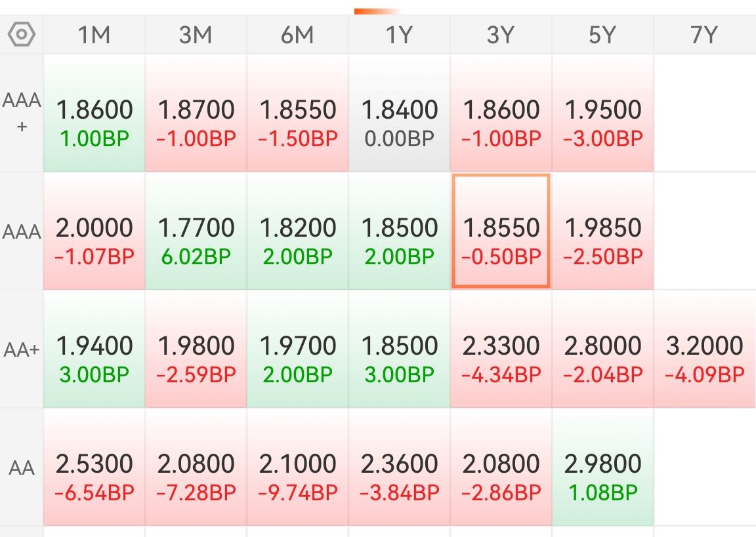This screenshot has width=756, height=537.
Task: Open the hexagon settings icon
Action: [22, 35]
